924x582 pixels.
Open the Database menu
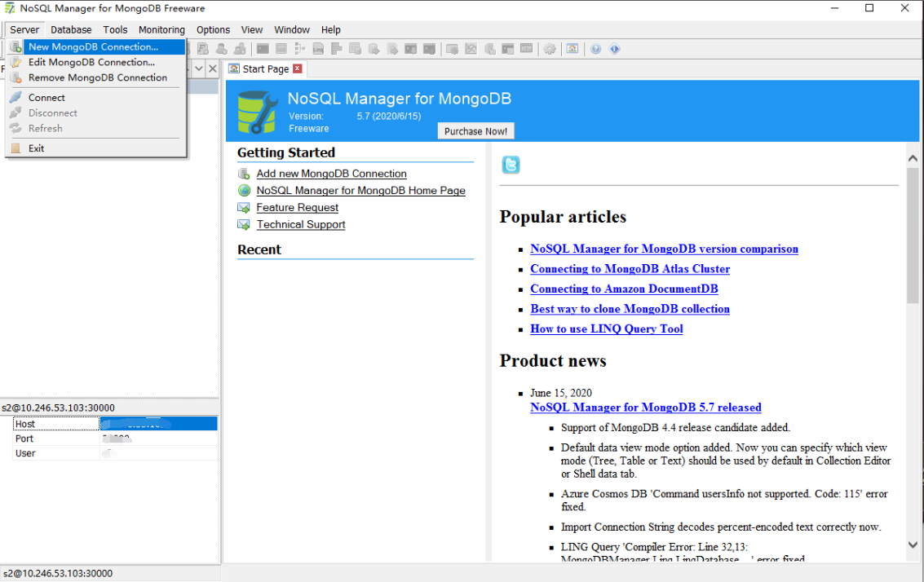coord(71,29)
